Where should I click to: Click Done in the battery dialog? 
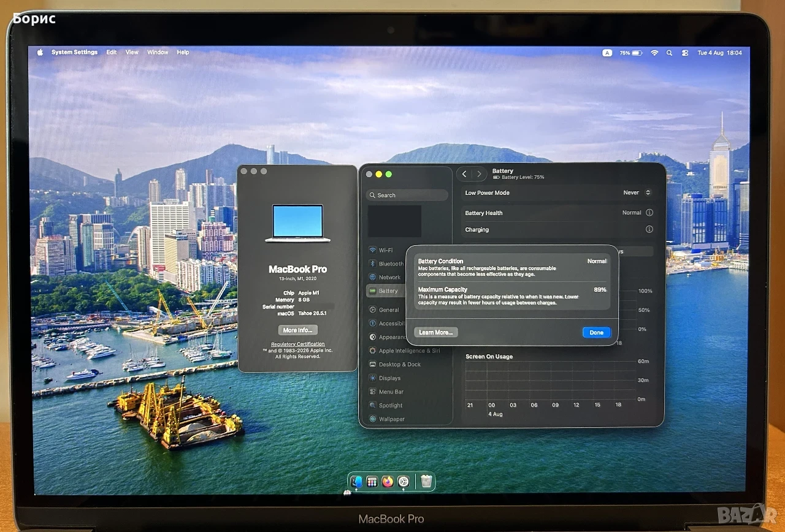coord(596,332)
